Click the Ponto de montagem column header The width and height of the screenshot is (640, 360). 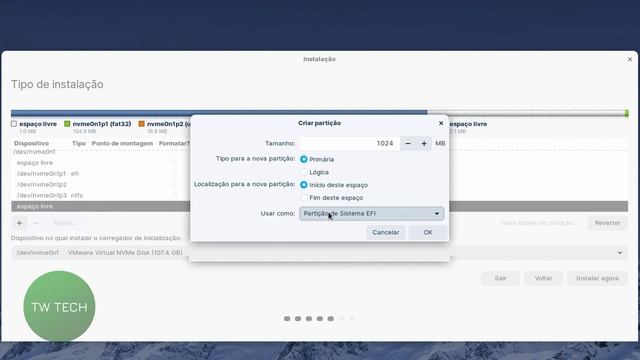[x=122, y=143]
